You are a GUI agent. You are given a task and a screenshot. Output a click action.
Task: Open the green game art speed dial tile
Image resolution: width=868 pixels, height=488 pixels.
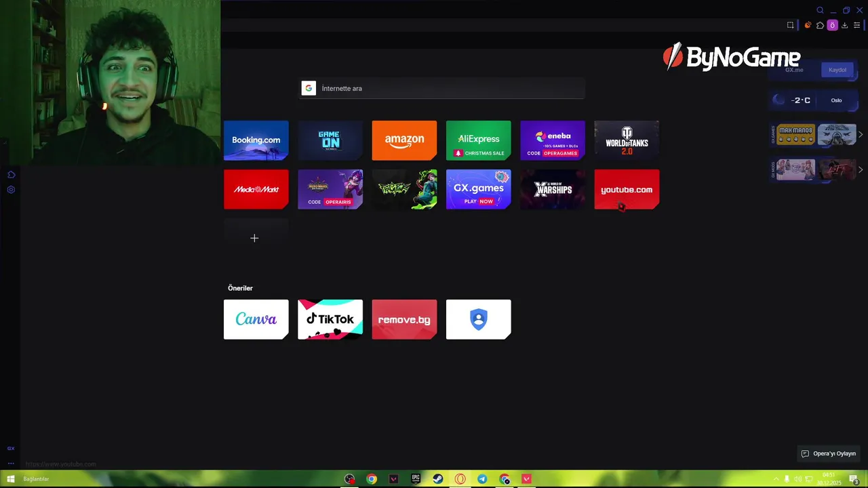pos(404,189)
